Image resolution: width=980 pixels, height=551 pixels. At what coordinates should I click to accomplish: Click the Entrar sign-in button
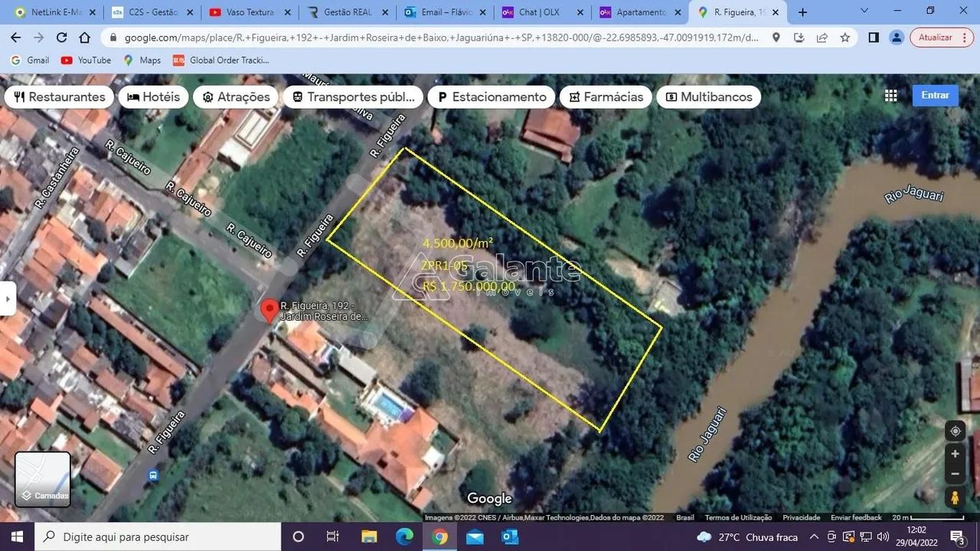(x=934, y=96)
